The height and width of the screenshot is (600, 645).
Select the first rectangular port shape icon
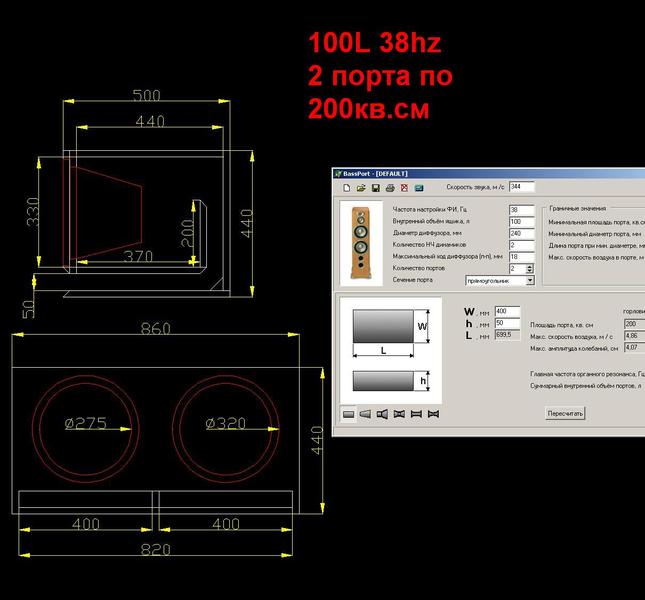tap(349, 413)
